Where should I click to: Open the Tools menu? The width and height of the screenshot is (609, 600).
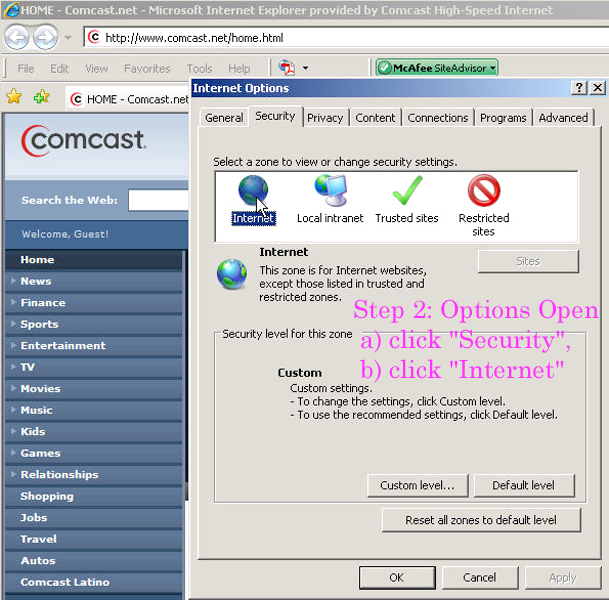tap(199, 69)
